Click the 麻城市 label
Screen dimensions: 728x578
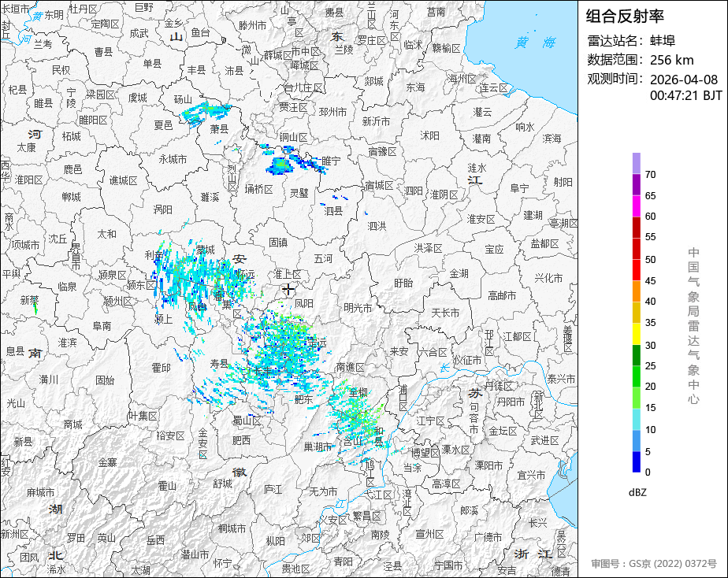(x=40, y=492)
